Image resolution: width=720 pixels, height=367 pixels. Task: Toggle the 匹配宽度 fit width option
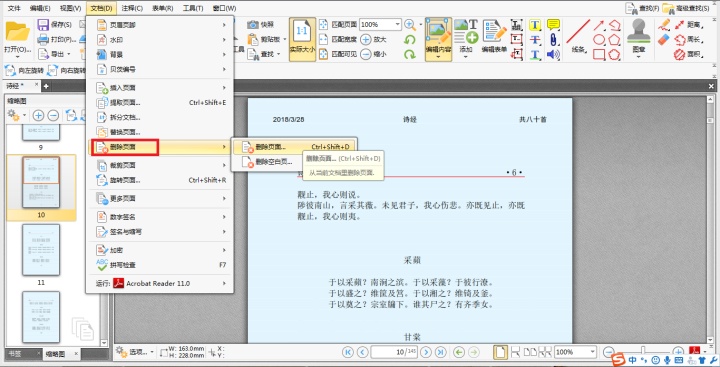[x=338, y=40]
